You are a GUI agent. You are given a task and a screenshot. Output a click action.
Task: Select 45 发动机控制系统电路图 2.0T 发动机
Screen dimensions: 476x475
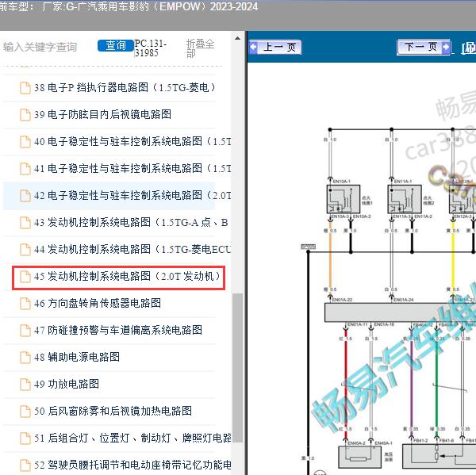click(x=127, y=277)
